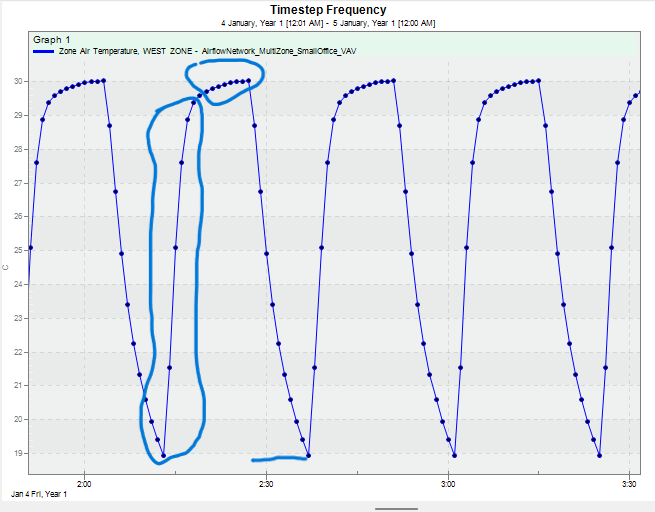Click the 'Timestep Frequency' chart title
This screenshot has height=512, width=655.
(x=328, y=10)
